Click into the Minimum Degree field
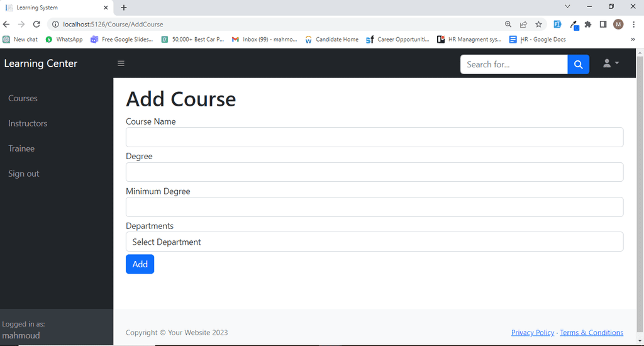 click(x=375, y=207)
